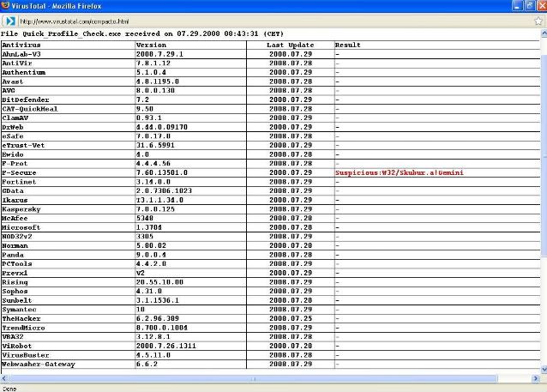The width and height of the screenshot is (547, 392).
Task: Click the 'Done' status bar text
Action: pyautogui.click(x=9, y=389)
